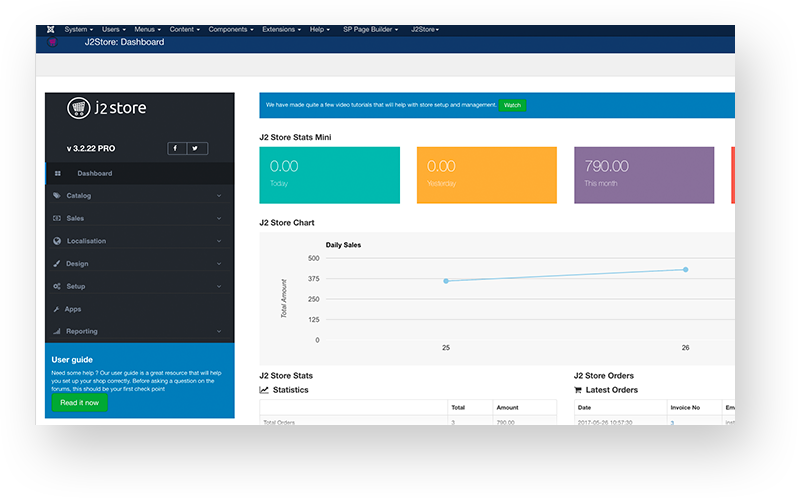Click the Facebook icon button in sidebar

pos(176,148)
